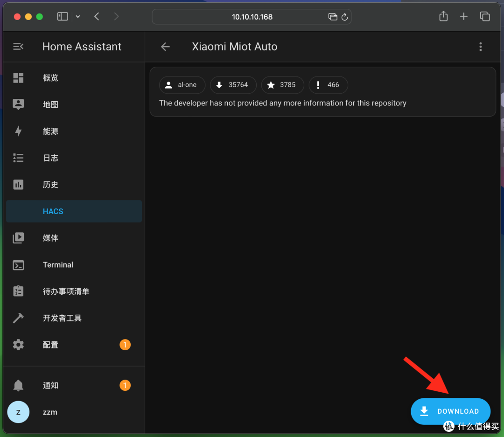Open the 待办事项清单 clipboard icon
Screen dimensions: 504x437
18,291
